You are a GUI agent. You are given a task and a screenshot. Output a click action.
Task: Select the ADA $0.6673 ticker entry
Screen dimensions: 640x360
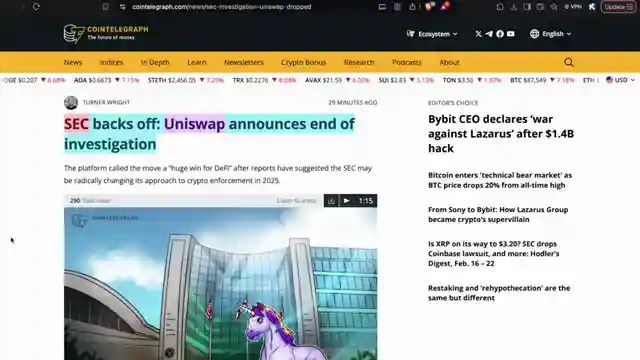pos(106,80)
